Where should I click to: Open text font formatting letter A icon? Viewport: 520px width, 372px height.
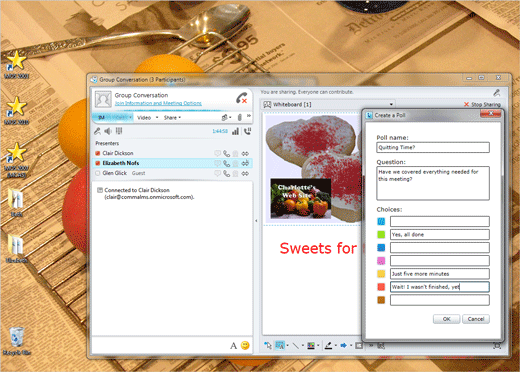click(x=233, y=346)
